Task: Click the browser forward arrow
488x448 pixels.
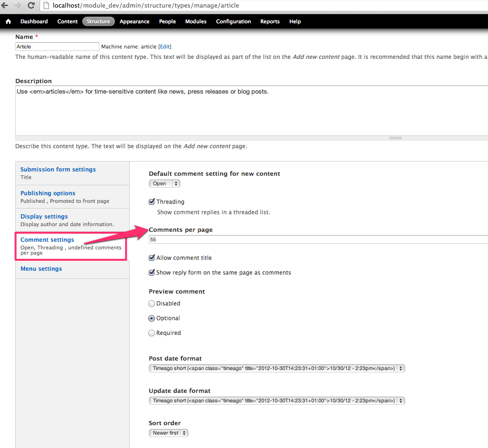Action: point(18,5)
